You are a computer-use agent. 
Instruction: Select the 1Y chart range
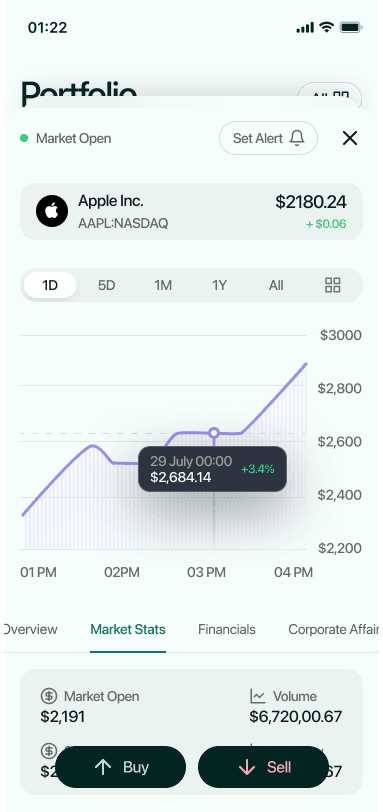coord(219,285)
